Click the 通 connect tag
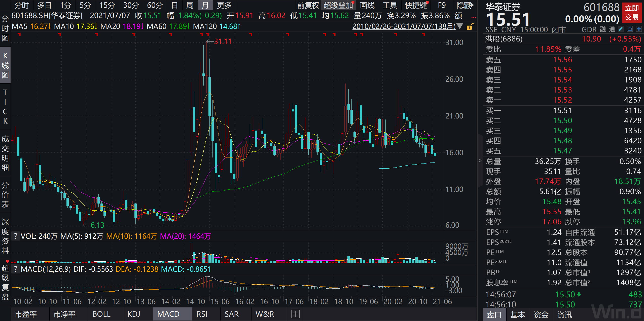Screen dimensions: 644x321 612,29
